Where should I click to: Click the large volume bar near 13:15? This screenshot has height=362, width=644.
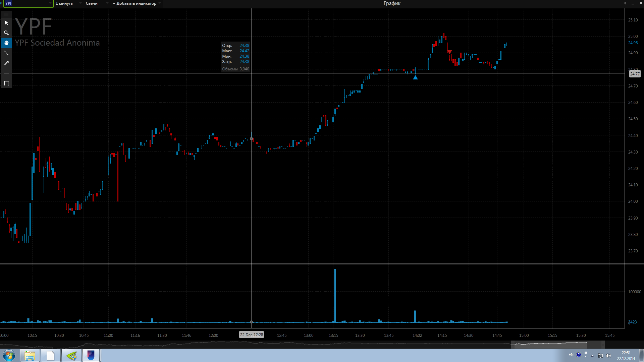click(x=335, y=296)
